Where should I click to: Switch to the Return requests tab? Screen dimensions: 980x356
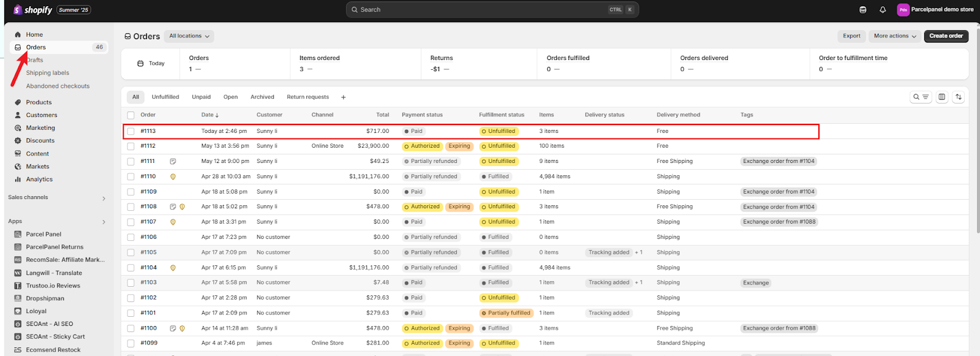click(307, 97)
